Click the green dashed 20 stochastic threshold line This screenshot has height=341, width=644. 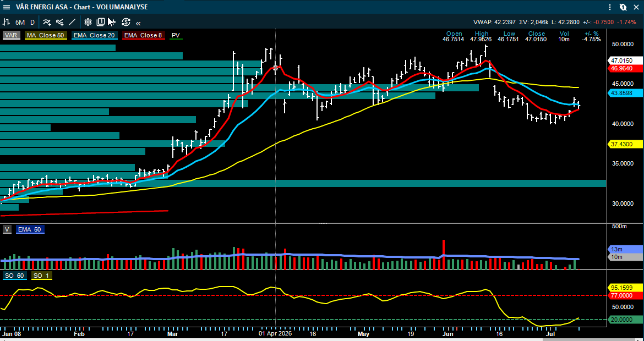pyautogui.click(x=303, y=320)
